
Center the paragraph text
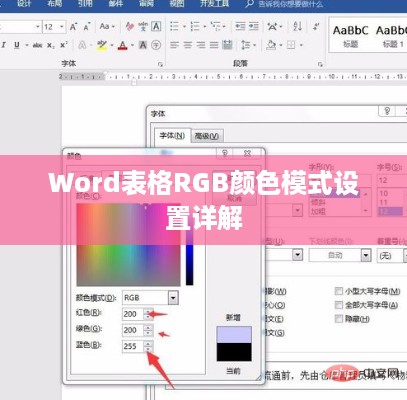(188, 45)
